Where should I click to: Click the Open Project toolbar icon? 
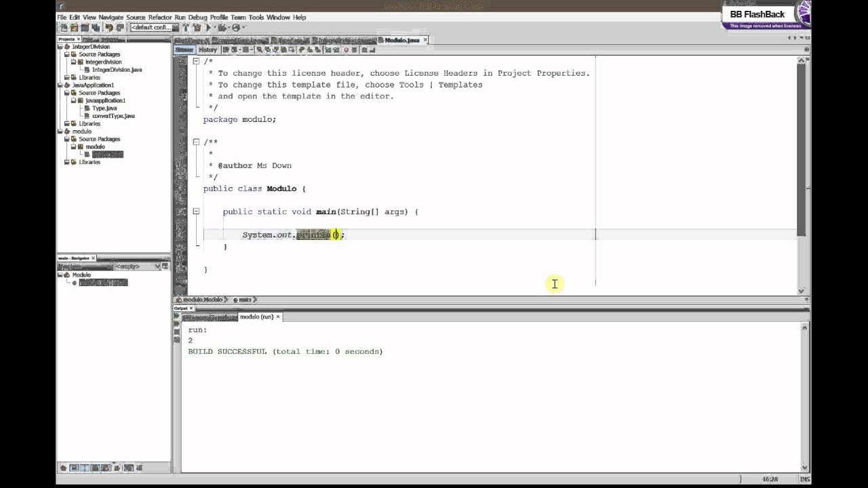(85, 28)
